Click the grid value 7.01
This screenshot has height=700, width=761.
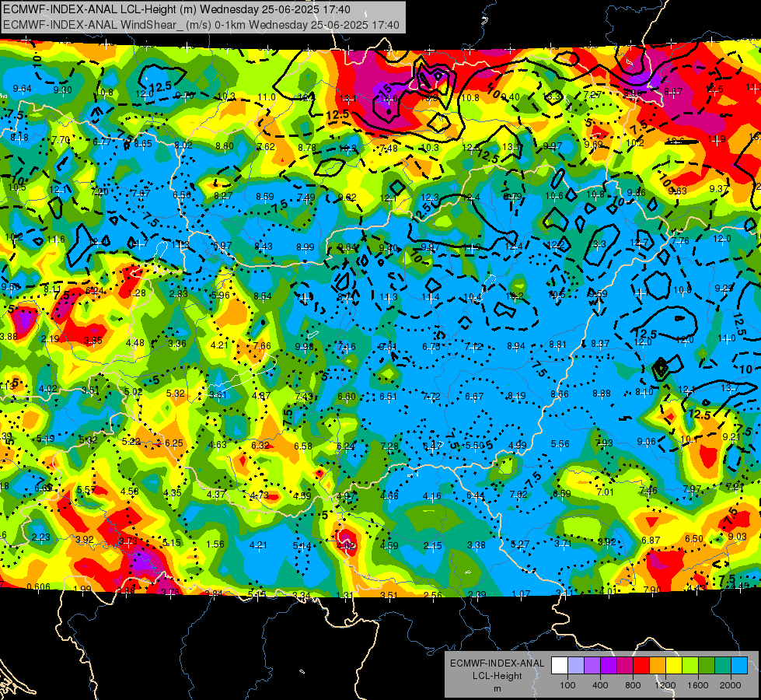[606, 492]
